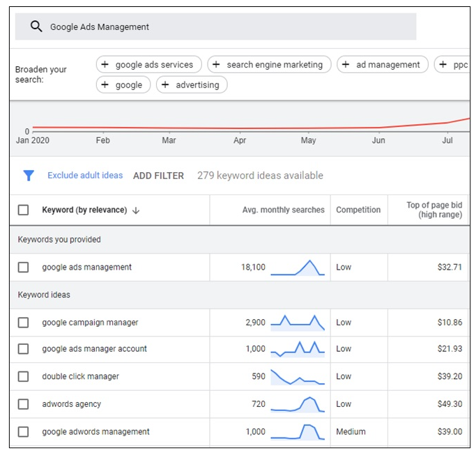Image resolution: width=476 pixels, height=455 pixels.
Task: Open the trend sparkline for google adwords management
Action: 298,432
